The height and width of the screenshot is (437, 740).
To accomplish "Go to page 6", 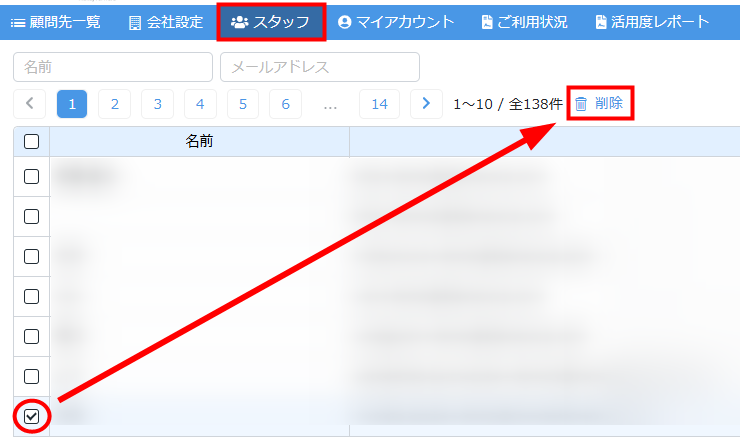I will click(285, 104).
